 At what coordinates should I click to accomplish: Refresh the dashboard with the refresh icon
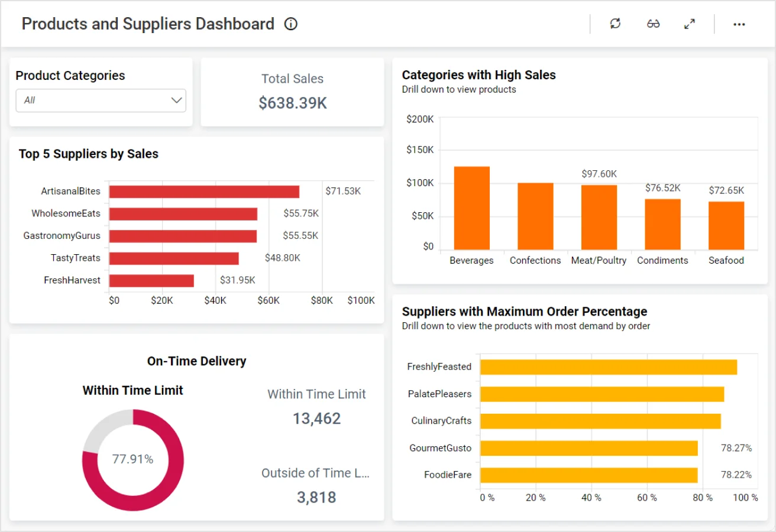coord(615,24)
